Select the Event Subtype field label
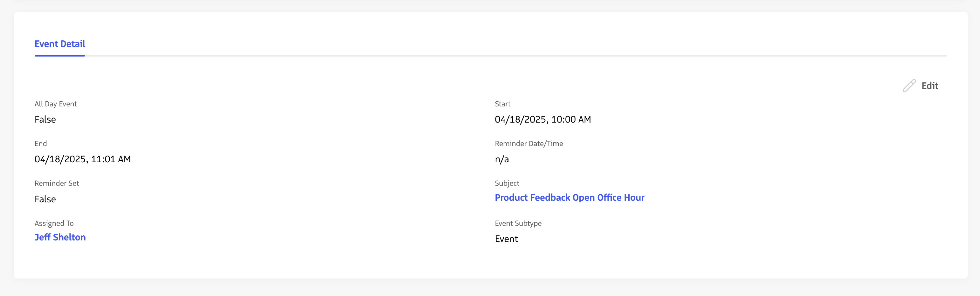Screen dimensions: 980x296 pyautogui.click(x=518, y=223)
